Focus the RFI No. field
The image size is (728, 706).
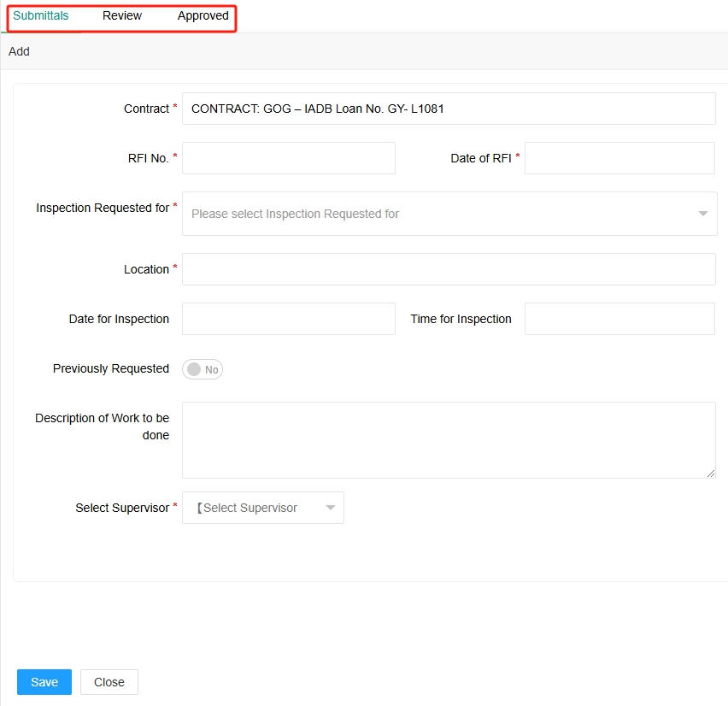288,158
